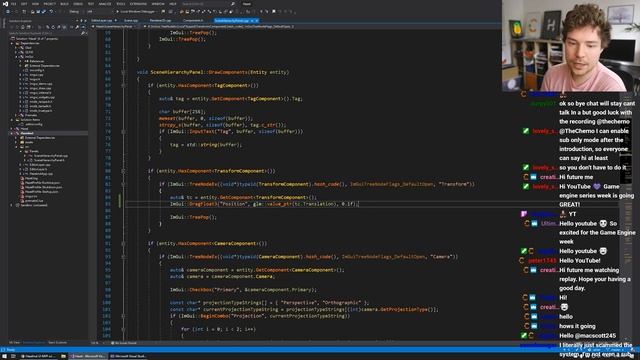Open the Tools menu
640x360 pixels.
[x=121, y=4]
